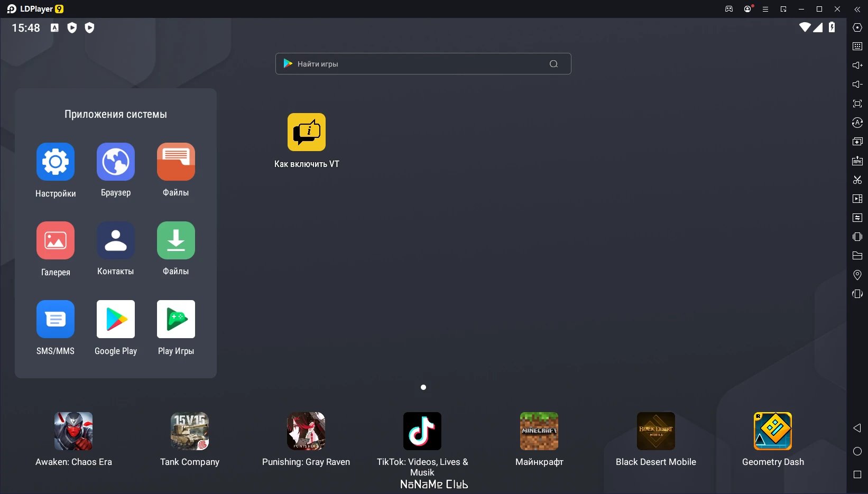Tap the Android recent apps square
Screen dimensions: 868x494
(857, 474)
